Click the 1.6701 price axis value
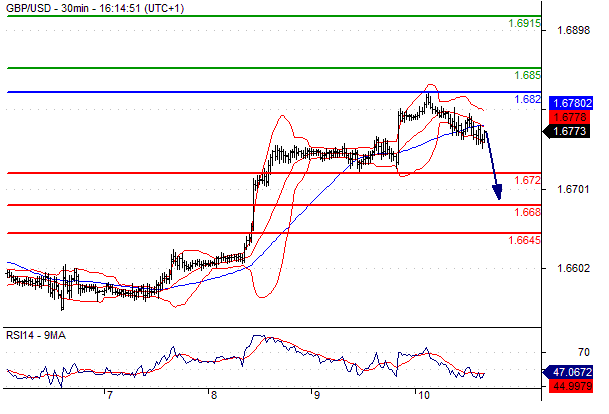The image size is (609, 414). pos(573,189)
